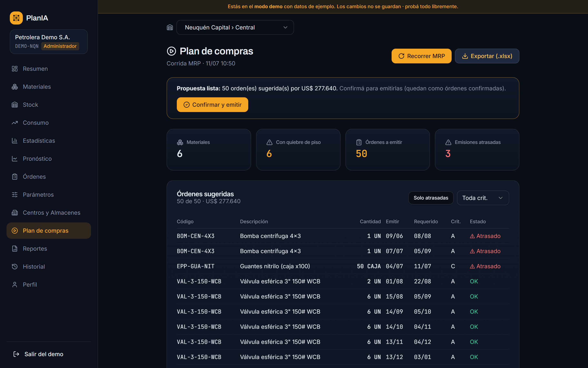
Task: Go to Resumen in the sidebar
Action: point(49,69)
